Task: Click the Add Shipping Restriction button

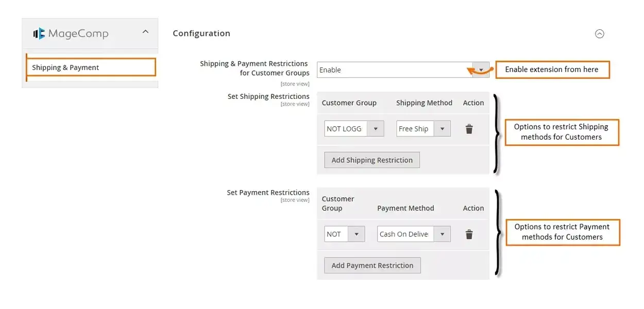Action: (372, 160)
